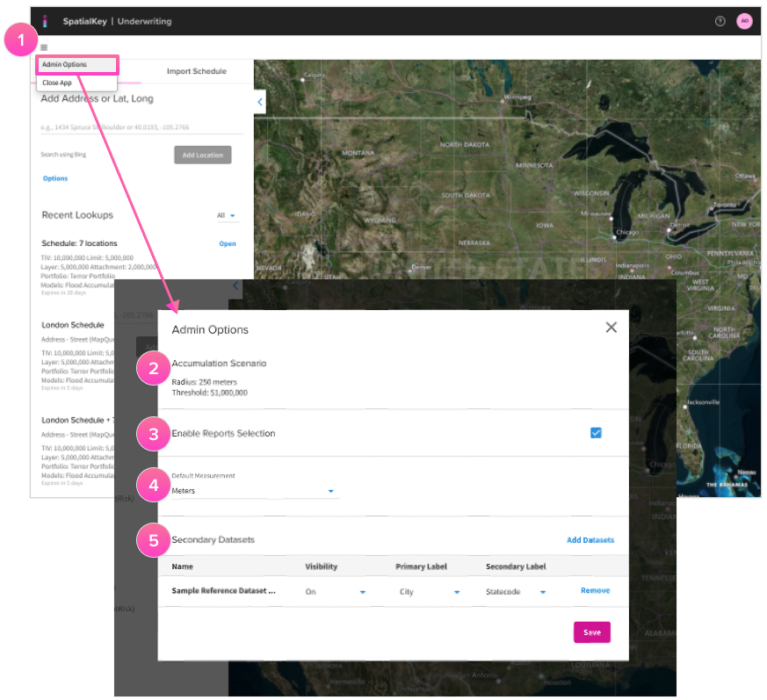Close the Admin Options dialog

click(x=611, y=328)
